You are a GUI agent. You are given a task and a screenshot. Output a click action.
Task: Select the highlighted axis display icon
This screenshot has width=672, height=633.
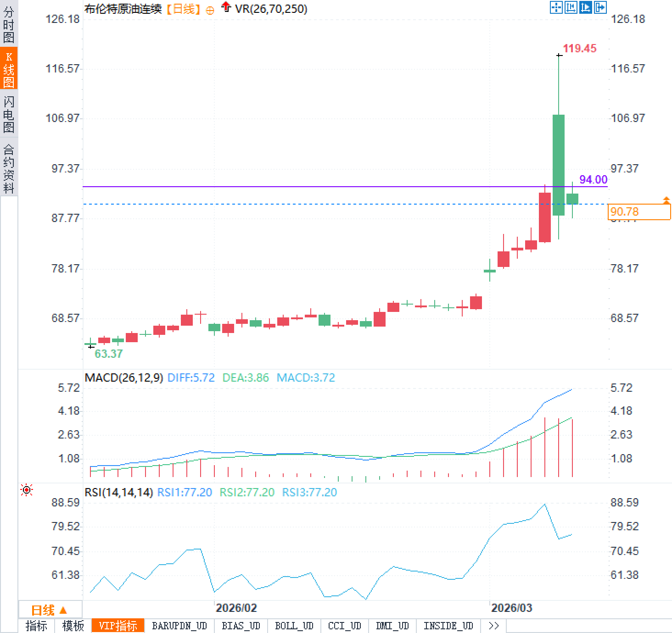pos(586,7)
